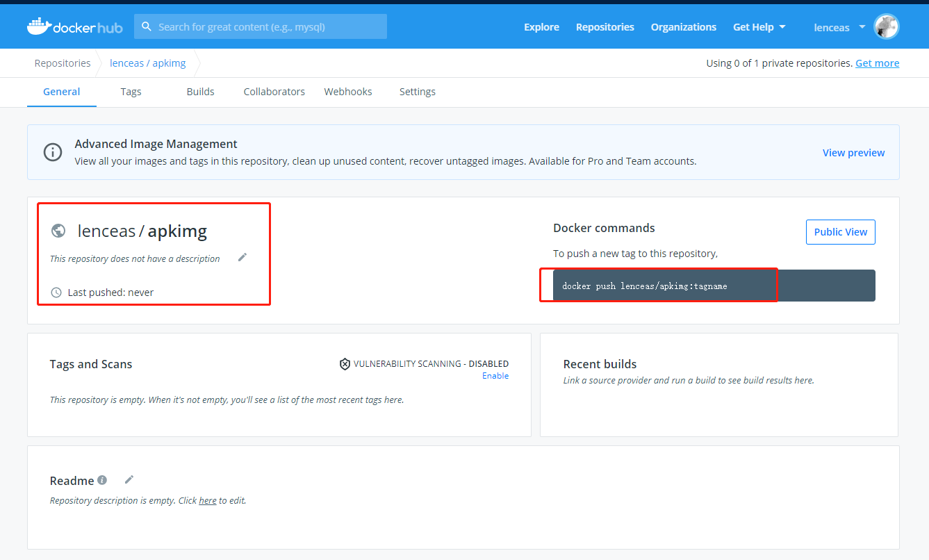
Task: Click the info icon next to Readme
Action: coord(102,480)
